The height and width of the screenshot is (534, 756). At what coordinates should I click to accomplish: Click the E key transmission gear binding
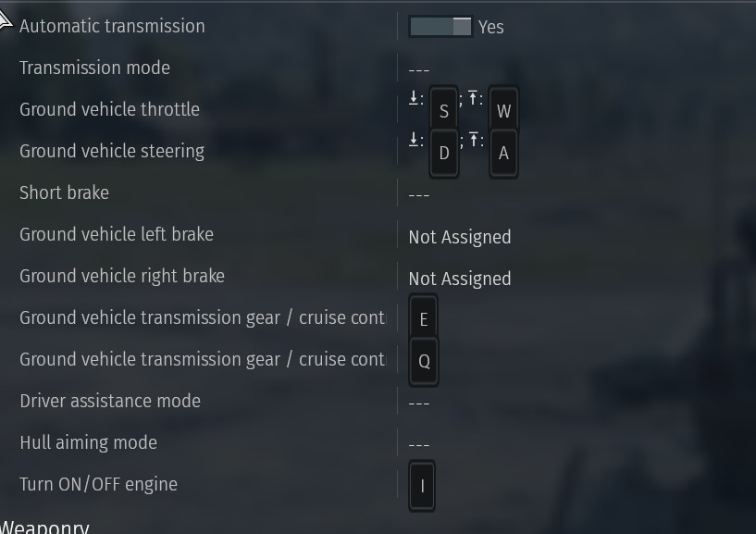tap(424, 319)
